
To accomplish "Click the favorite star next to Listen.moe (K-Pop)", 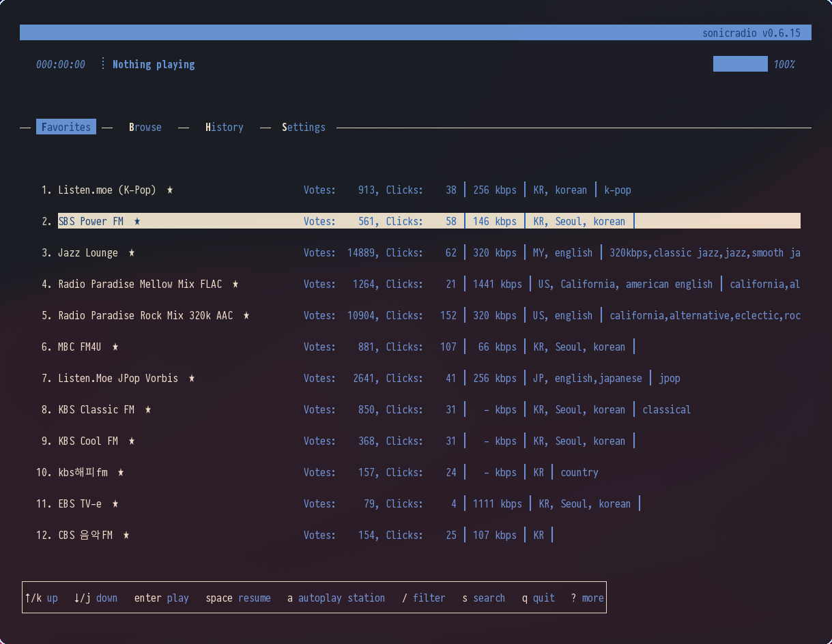I will coord(170,190).
